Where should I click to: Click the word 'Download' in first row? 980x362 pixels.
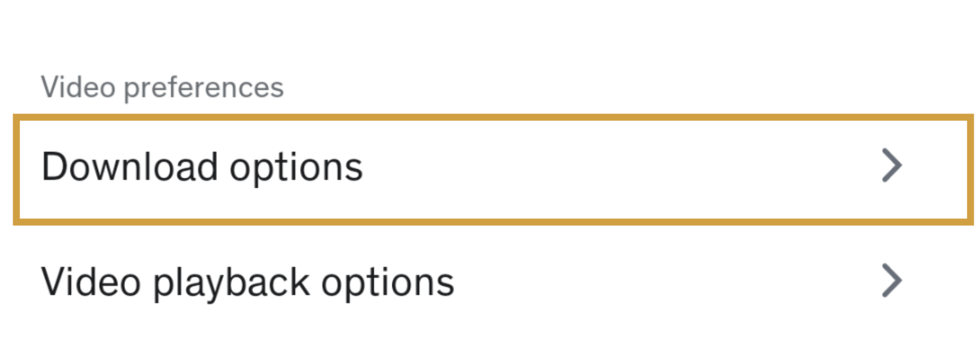click(x=130, y=167)
